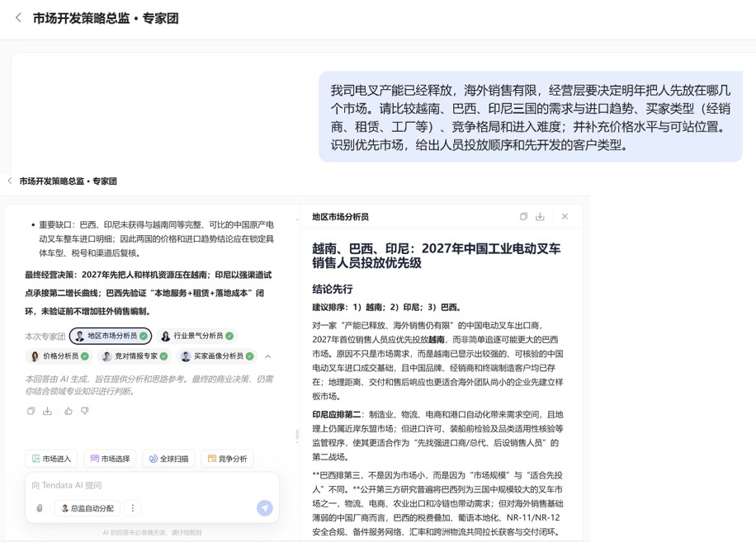Screen dimensions: 756x542
Task: Click the 印尼应排第二 paragraph
Action: click(x=437, y=436)
